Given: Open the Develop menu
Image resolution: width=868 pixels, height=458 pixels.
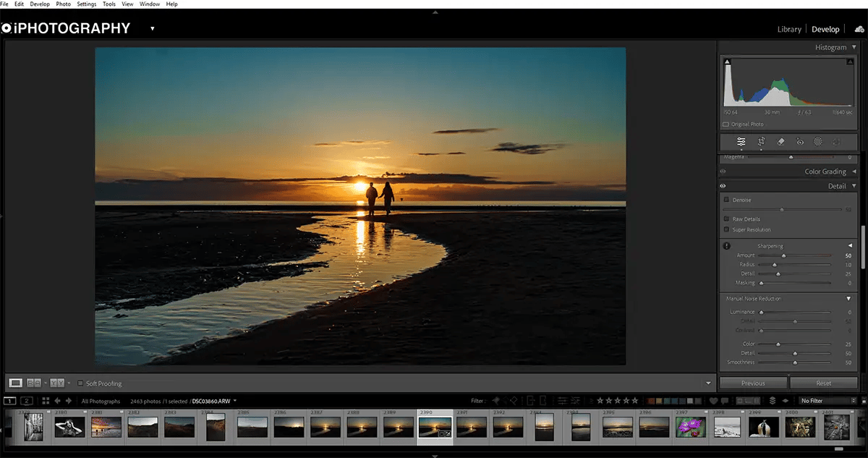Looking at the screenshot, I should (x=40, y=4).
